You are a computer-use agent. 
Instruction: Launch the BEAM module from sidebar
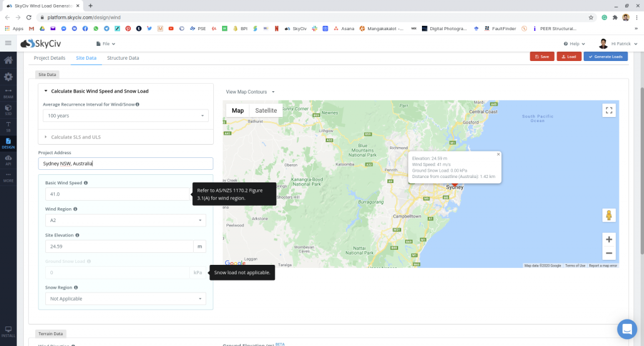click(x=8, y=93)
